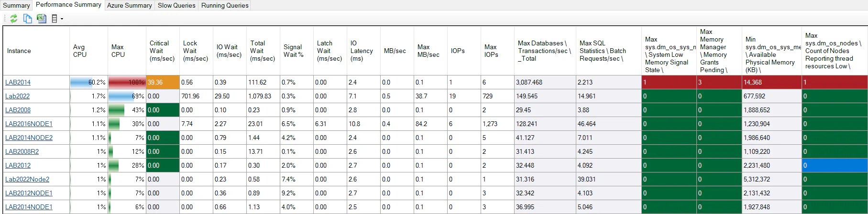Screen dimensions: 868x214
Task: Switch to the Summary tab
Action: pyautogui.click(x=16, y=5)
